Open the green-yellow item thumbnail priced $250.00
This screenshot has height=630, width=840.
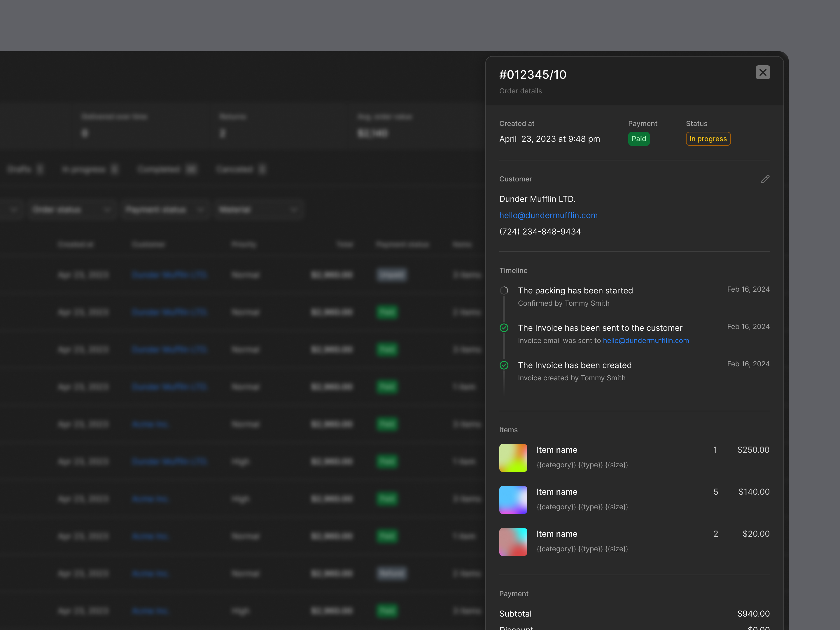tap(513, 458)
